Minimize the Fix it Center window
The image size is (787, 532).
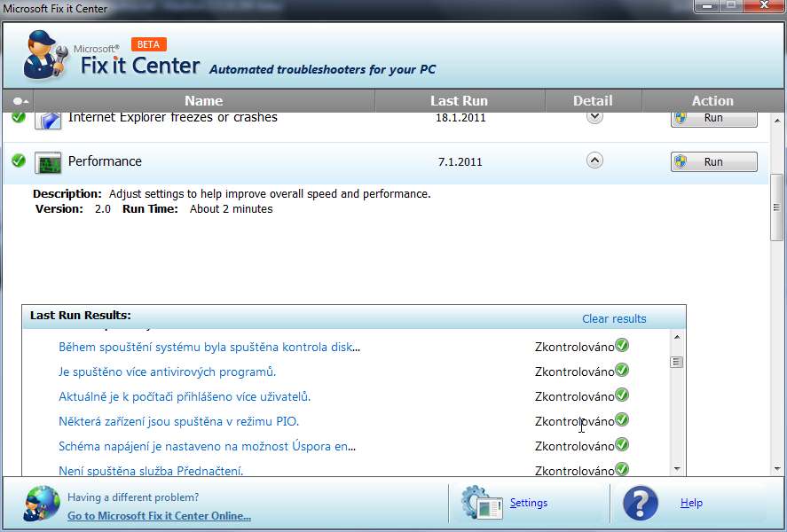click(707, 5)
